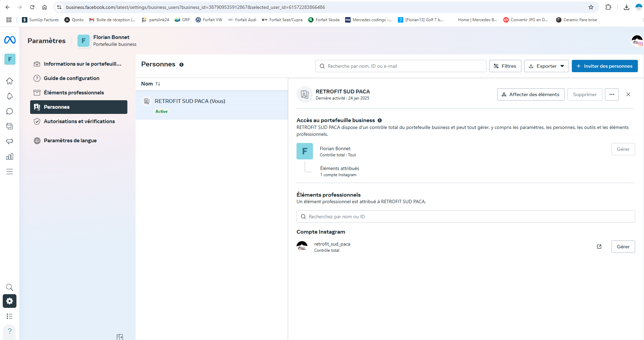Click the browser address bar URL
This screenshot has width=644, height=340.
[195, 7]
